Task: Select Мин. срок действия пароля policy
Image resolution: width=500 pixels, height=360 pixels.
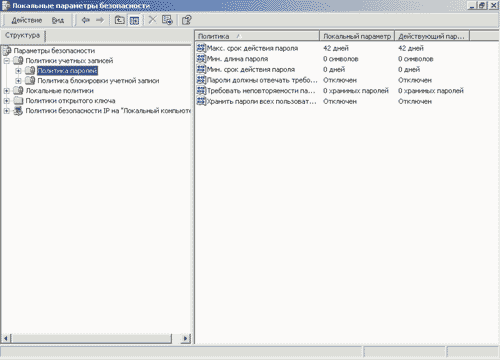Action: (251, 70)
